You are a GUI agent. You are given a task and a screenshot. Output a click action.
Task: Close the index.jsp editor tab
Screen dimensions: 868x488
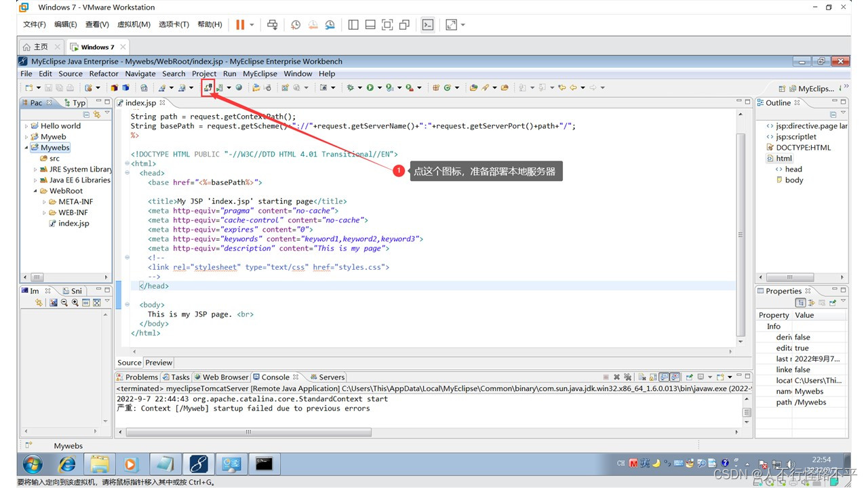(163, 103)
